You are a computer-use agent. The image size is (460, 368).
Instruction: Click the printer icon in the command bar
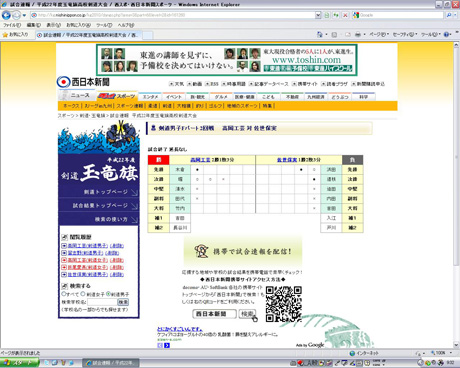(x=358, y=34)
